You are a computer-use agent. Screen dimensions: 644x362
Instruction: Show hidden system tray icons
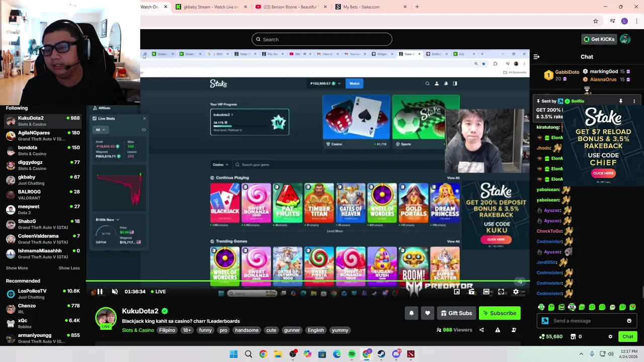581,354
